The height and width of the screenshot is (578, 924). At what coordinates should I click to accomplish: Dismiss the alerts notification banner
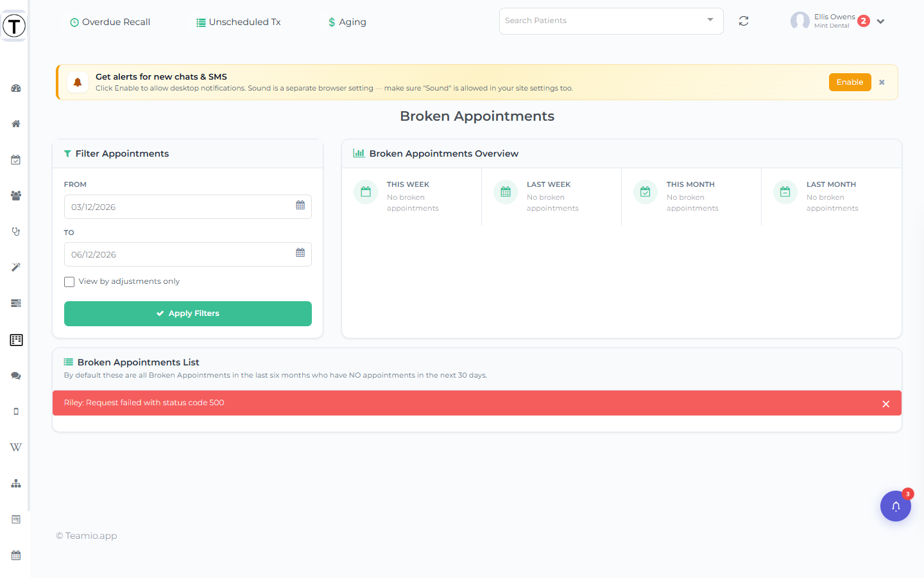(x=882, y=82)
